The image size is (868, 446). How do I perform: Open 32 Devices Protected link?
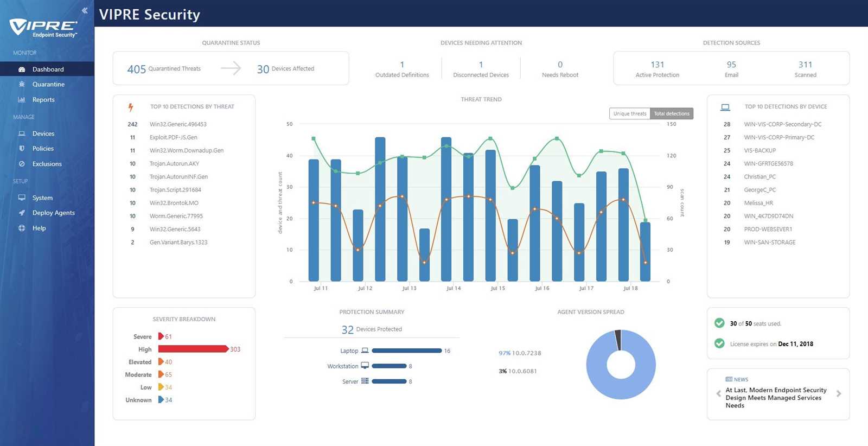pos(372,329)
